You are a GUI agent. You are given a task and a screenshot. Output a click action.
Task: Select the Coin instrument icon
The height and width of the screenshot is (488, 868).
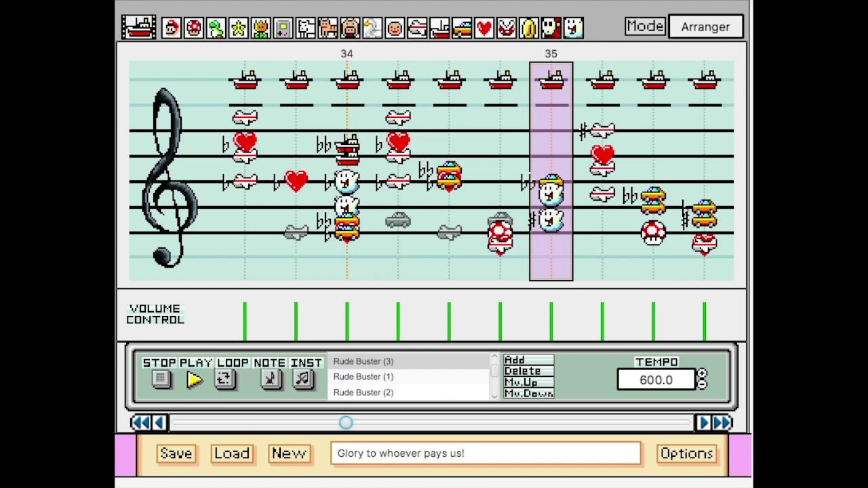click(x=529, y=28)
